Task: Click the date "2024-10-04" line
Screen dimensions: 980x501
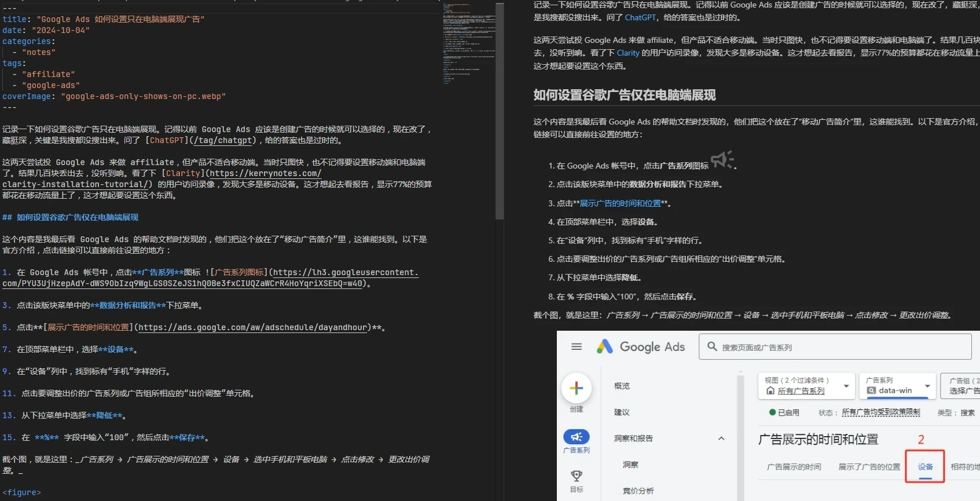Action: (46, 30)
